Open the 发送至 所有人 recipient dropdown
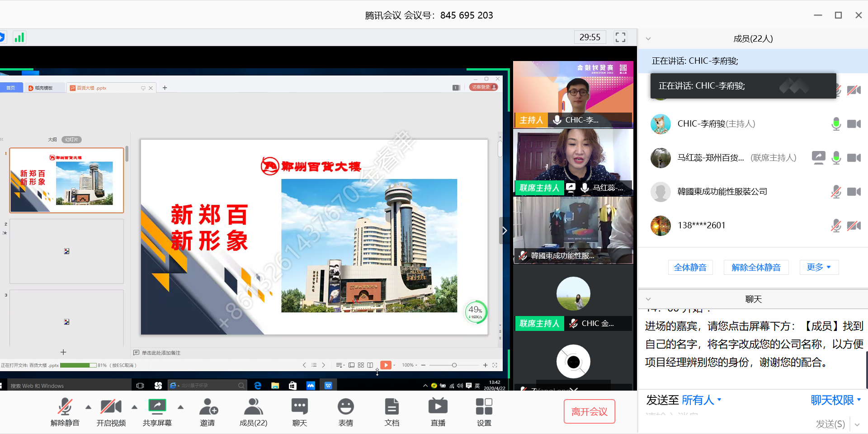868x434 pixels. [x=702, y=400]
